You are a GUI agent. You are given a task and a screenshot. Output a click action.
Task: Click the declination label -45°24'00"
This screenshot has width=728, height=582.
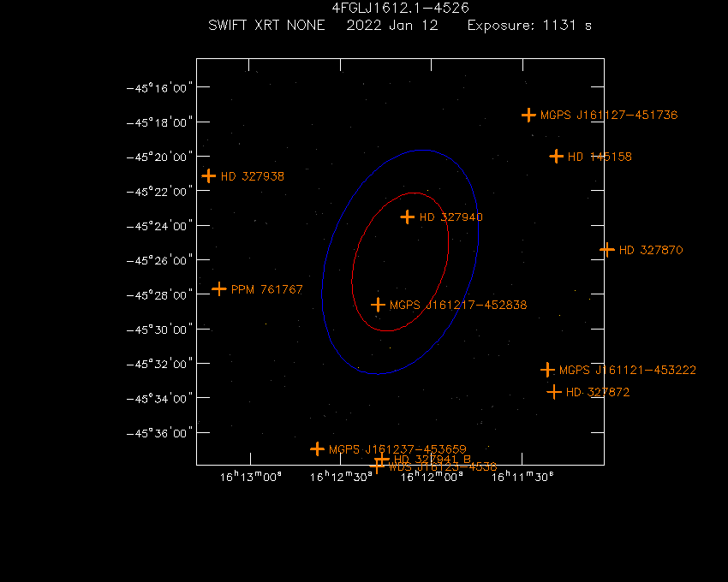(x=159, y=226)
